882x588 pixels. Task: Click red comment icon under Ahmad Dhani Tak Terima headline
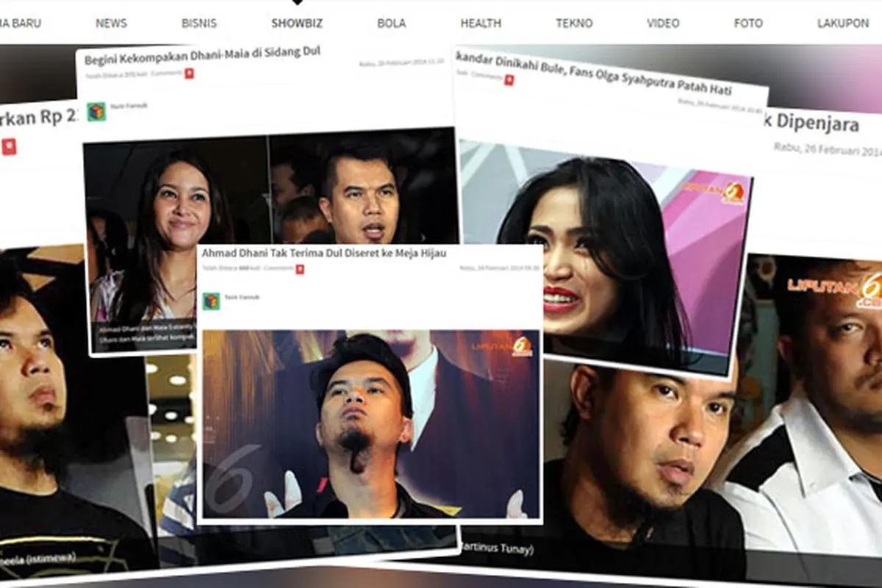click(300, 269)
